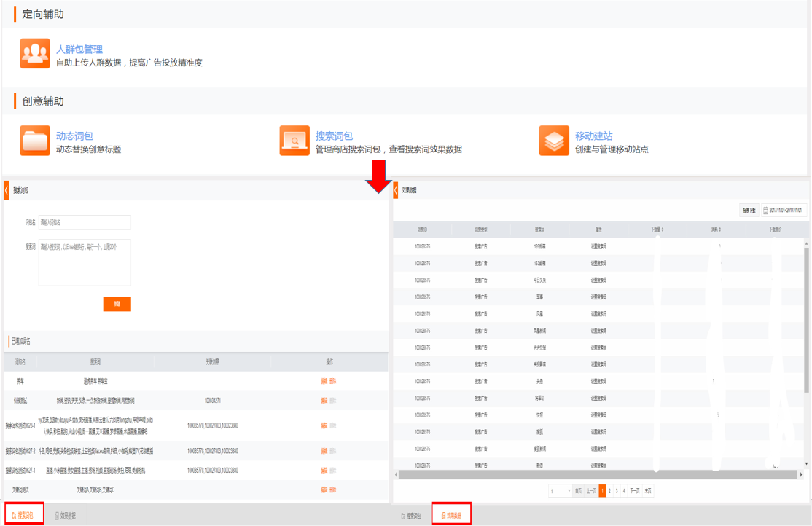The image size is (812, 526).
Task: Collapse the left 搜索词包 panel with orange arrow
Action: coord(7,190)
